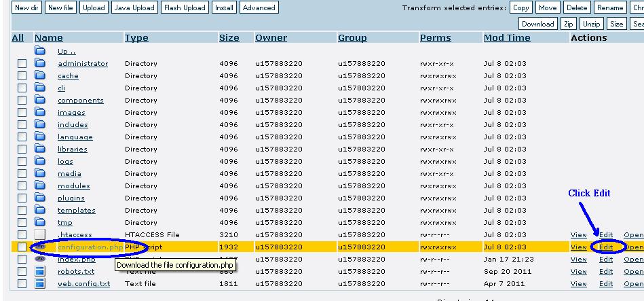Screen dimensions: 644x301
Task: Open the templates directory link
Action: pos(77,210)
